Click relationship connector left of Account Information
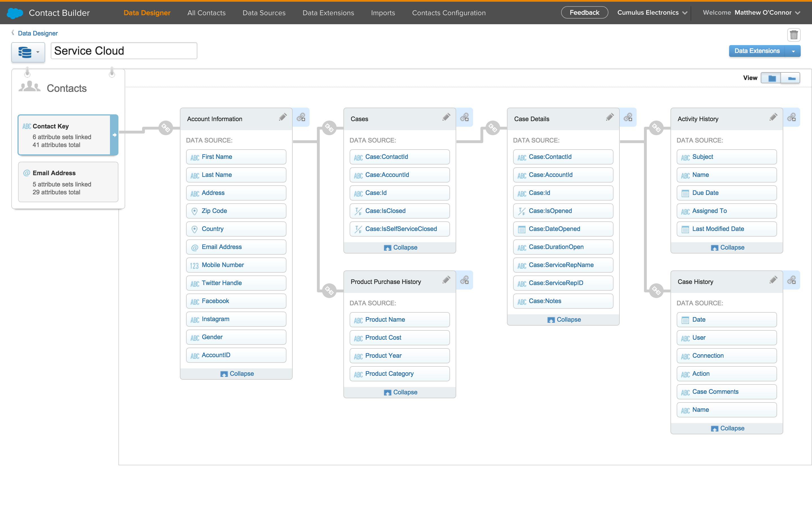812x507 pixels. [x=166, y=128]
